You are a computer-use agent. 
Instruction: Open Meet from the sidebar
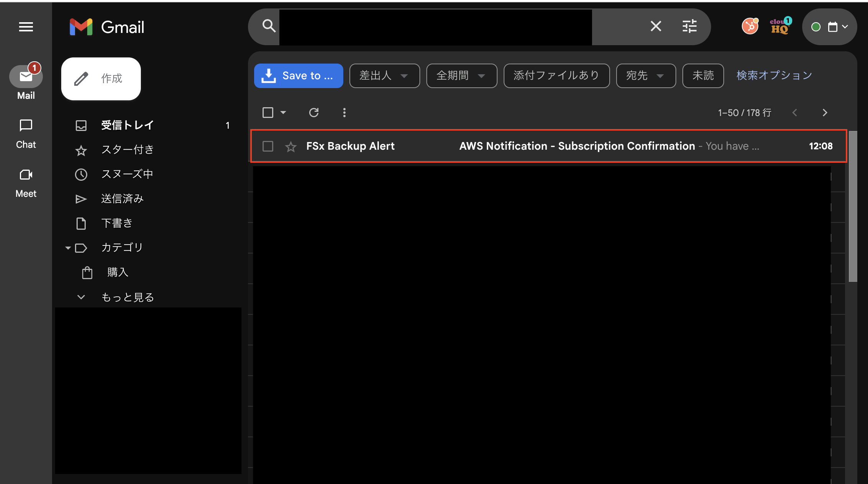pyautogui.click(x=26, y=181)
